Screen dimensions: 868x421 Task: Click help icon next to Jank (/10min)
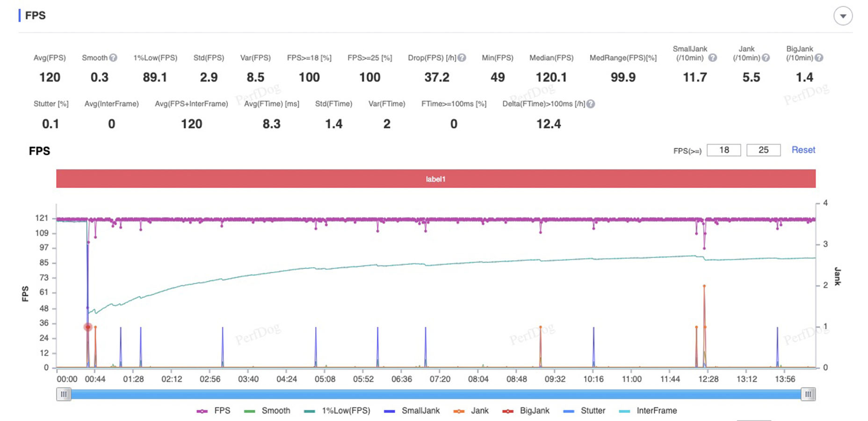point(766,58)
